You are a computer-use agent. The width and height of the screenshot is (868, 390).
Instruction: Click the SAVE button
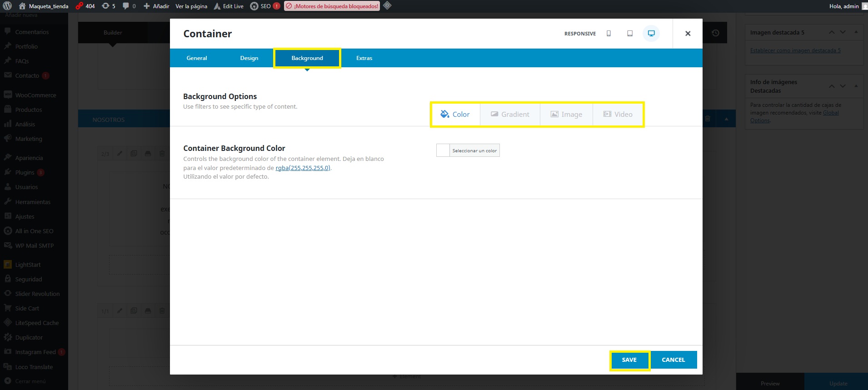[x=629, y=360]
